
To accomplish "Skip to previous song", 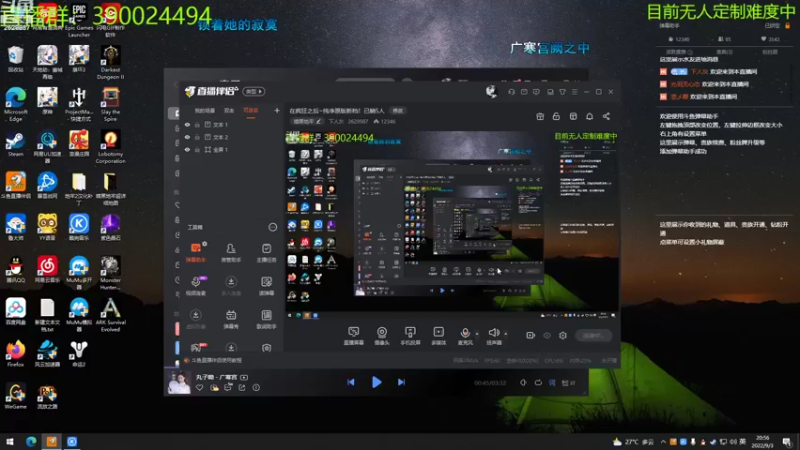I will (351, 382).
